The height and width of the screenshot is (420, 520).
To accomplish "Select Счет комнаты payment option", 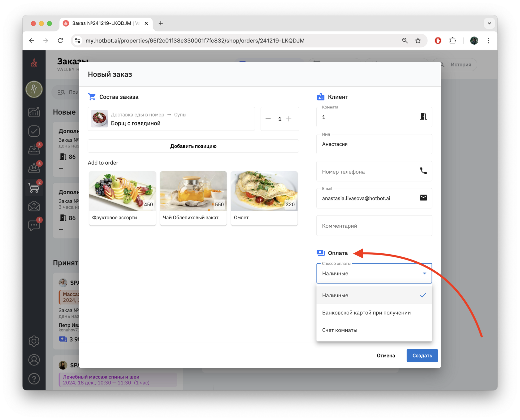I will point(374,330).
